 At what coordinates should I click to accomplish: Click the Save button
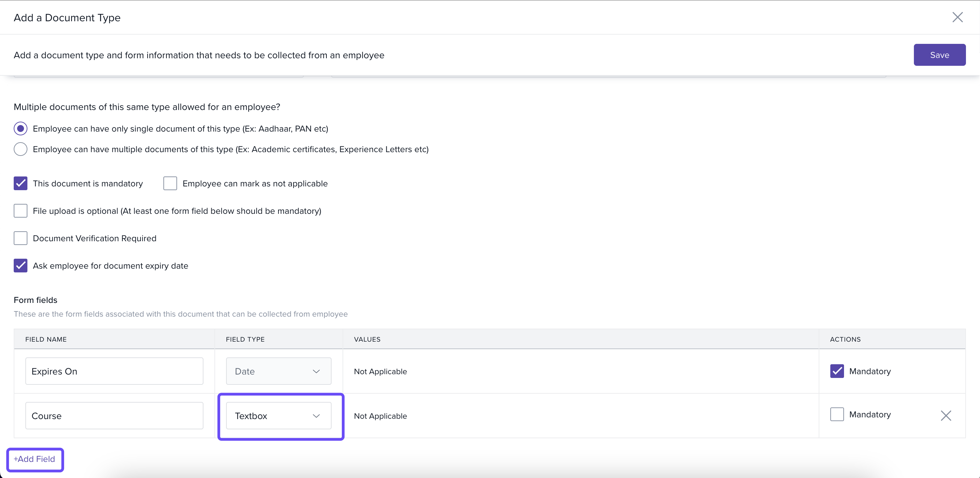[x=939, y=55]
